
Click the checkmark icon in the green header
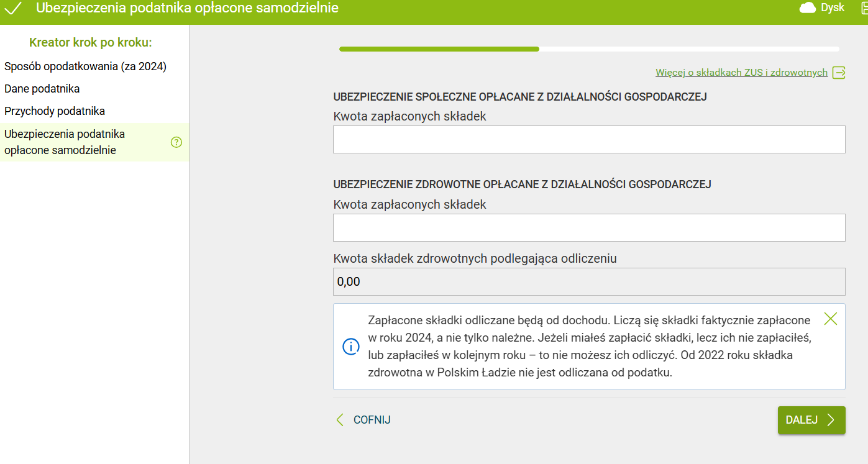tap(14, 9)
